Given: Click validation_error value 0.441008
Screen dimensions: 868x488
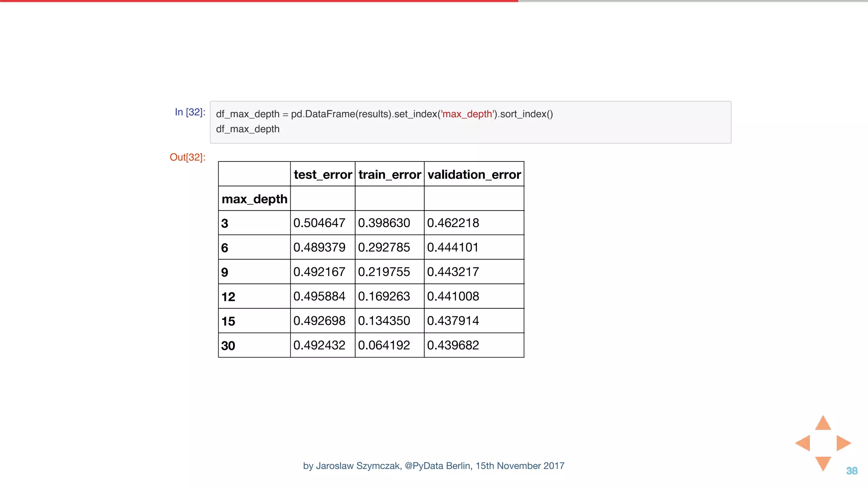Looking at the screenshot, I should pyautogui.click(x=453, y=296).
